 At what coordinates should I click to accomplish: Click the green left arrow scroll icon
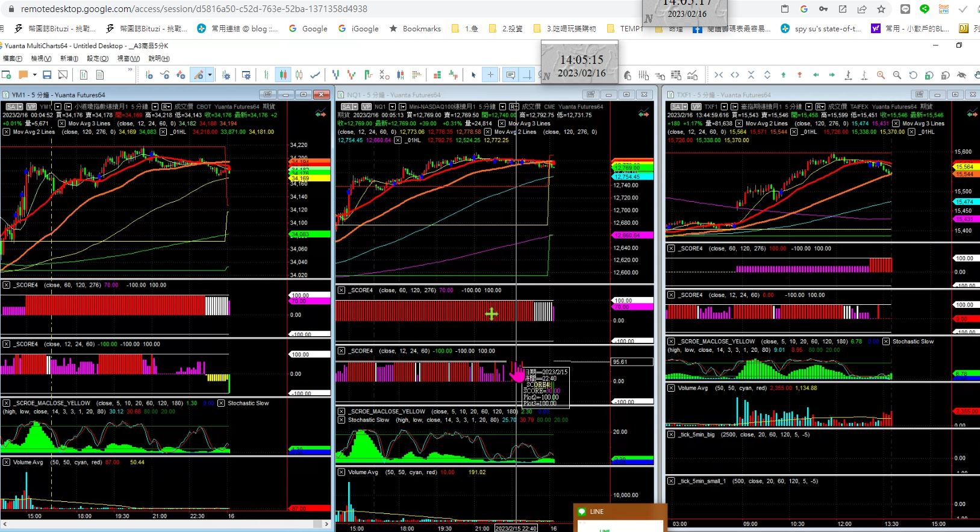(x=816, y=75)
